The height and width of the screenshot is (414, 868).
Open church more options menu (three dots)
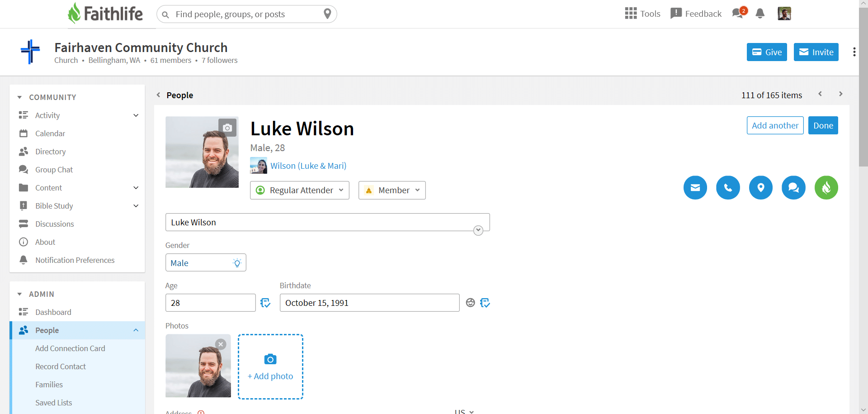tap(854, 52)
